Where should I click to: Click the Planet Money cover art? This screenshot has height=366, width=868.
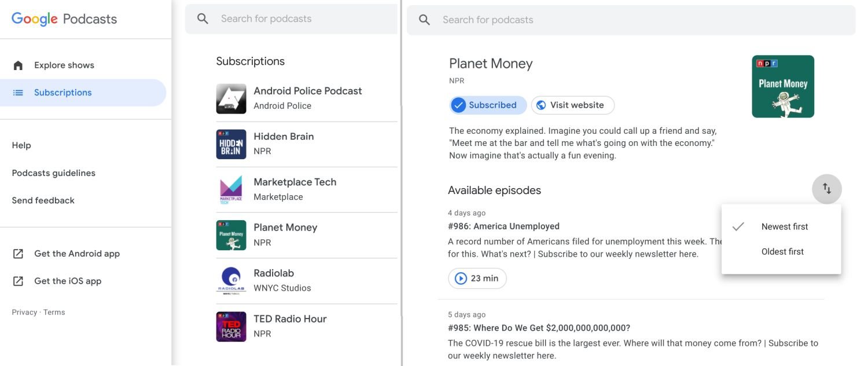(x=782, y=87)
